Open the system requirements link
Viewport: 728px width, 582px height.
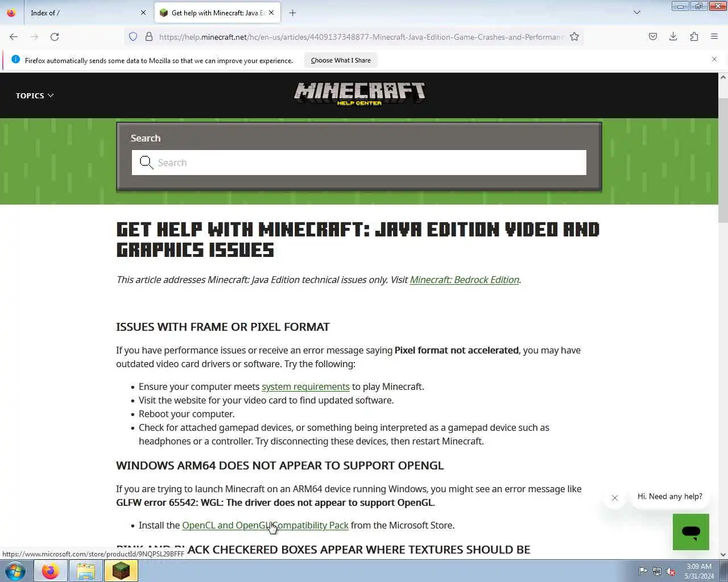pos(305,386)
